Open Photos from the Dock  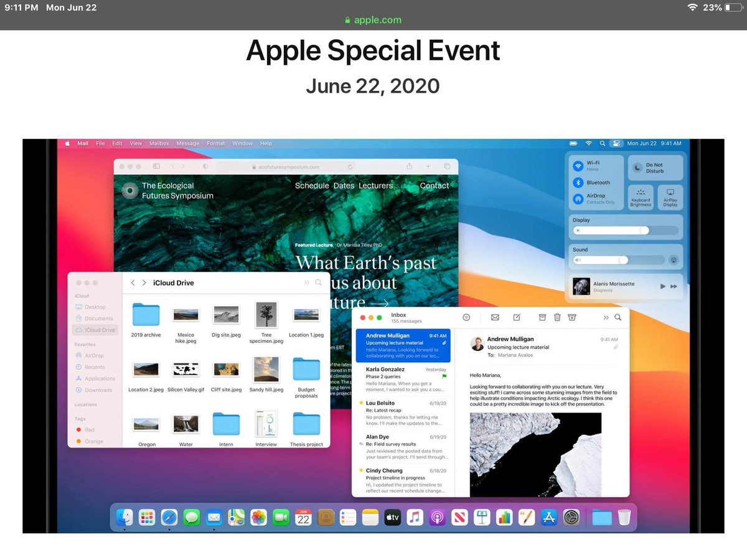pyautogui.click(x=258, y=517)
